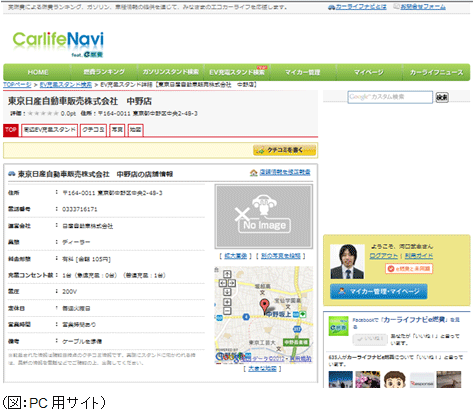Click the EV充電スタンド検索 breadcrumb link
The image size is (473, 414).
(66, 85)
